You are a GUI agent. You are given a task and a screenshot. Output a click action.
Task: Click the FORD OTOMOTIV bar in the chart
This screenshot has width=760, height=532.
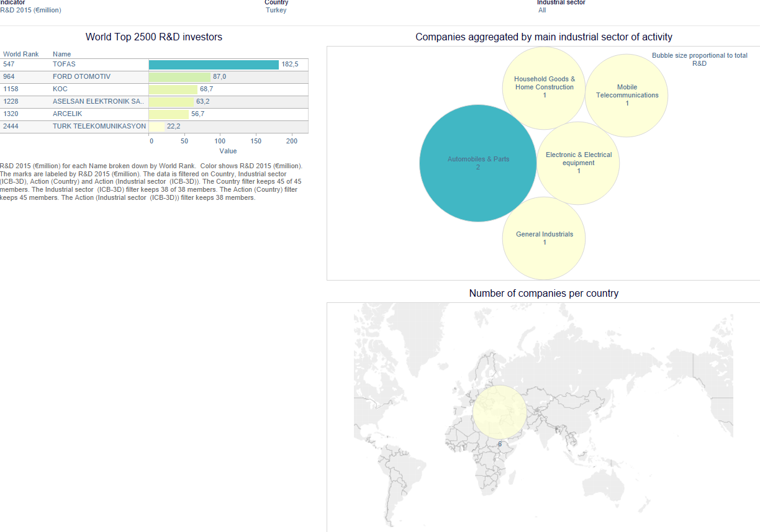tap(179, 77)
